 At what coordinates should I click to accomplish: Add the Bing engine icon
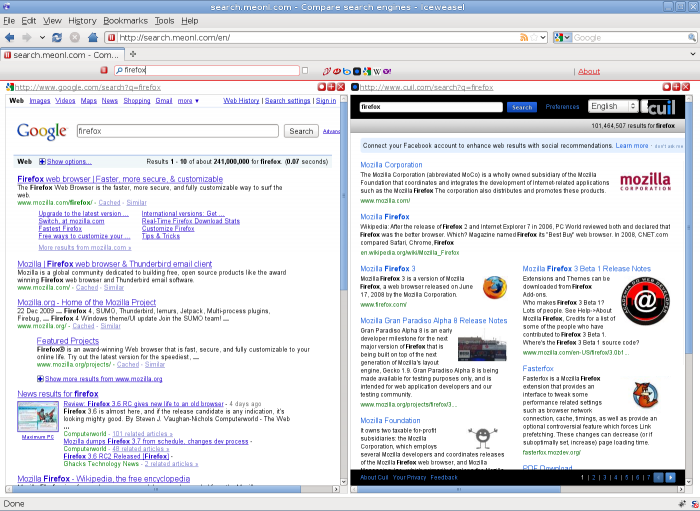tap(347, 71)
